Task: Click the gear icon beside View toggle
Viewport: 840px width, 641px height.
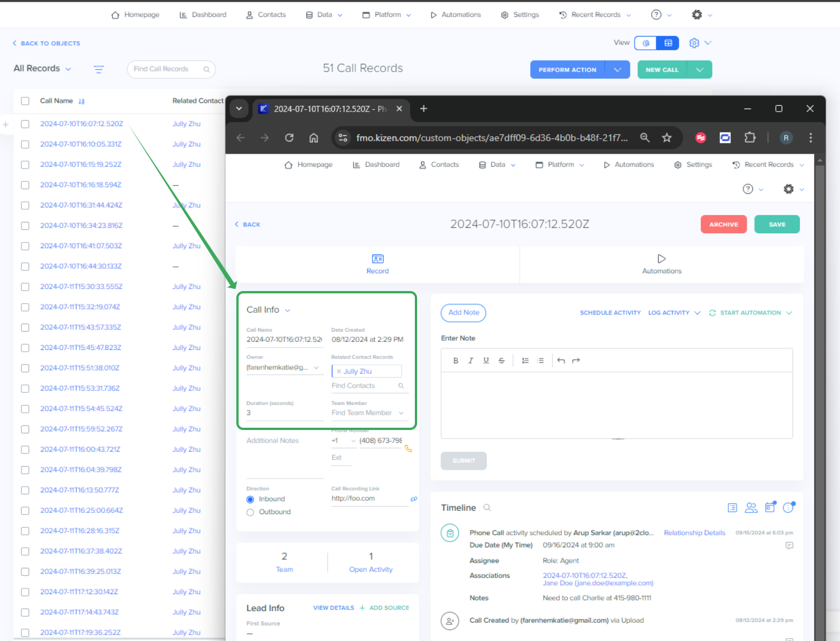Action: point(694,43)
